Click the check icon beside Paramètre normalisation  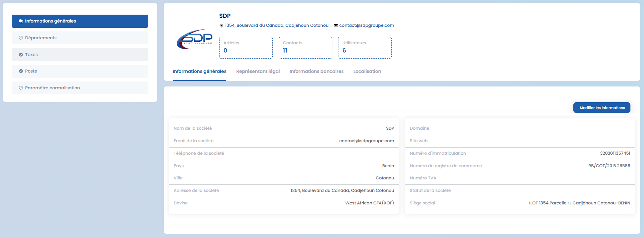tap(21, 88)
